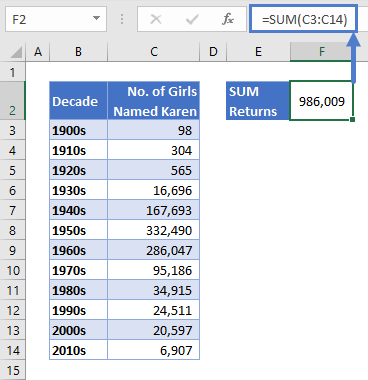The image size is (368, 380).
Task: Select the 2000s cell
Action: [78, 330]
